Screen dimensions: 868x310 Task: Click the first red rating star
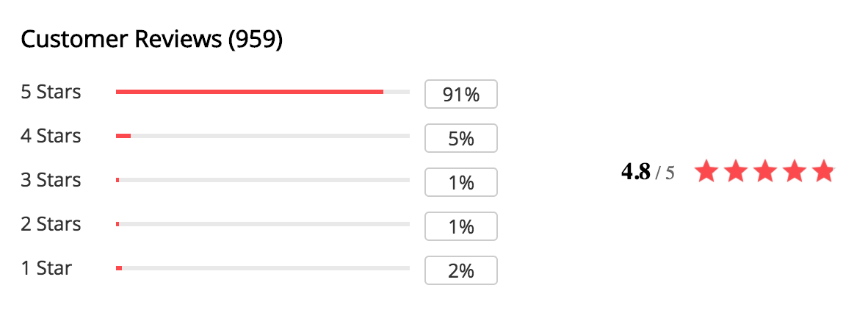706,171
